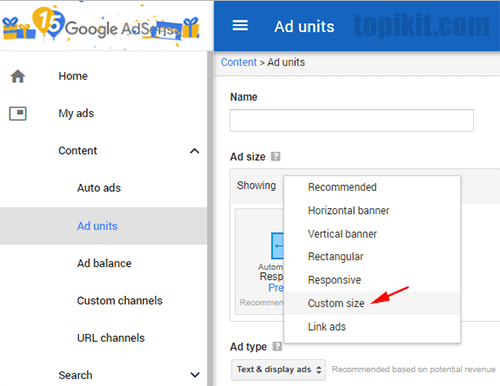The height and width of the screenshot is (386, 500).
Task: Click the sidebar vertical scrollbar
Action: [210, 218]
